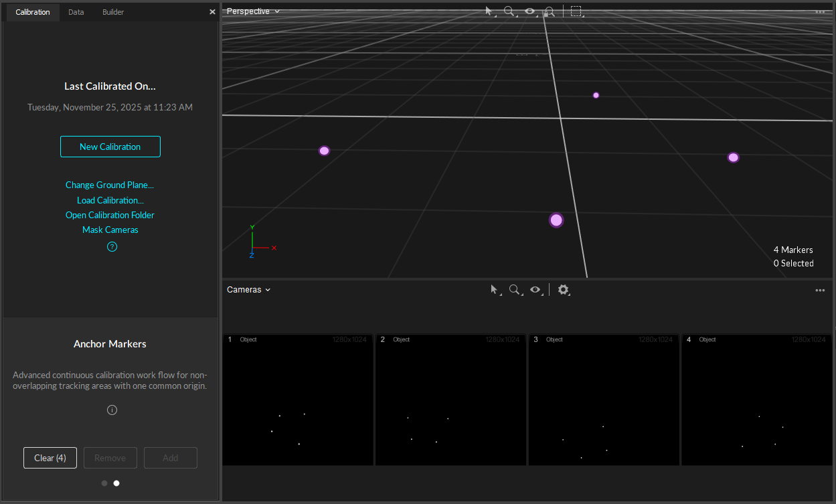Select the cursor selection tool in Perspective view
Screen dimensions: 836x504
(x=488, y=11)
